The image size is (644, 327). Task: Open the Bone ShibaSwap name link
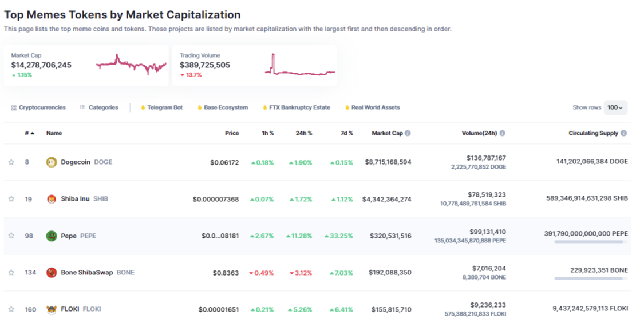click(x=86, y=273)
